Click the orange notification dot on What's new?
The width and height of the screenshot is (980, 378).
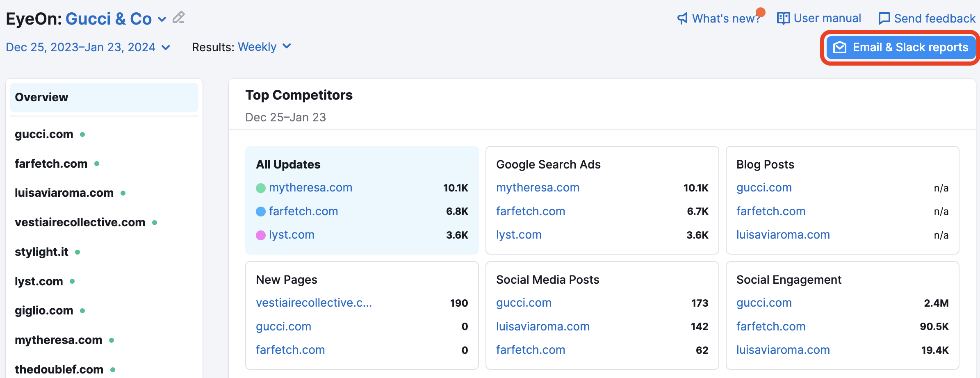tap(761, 13)
